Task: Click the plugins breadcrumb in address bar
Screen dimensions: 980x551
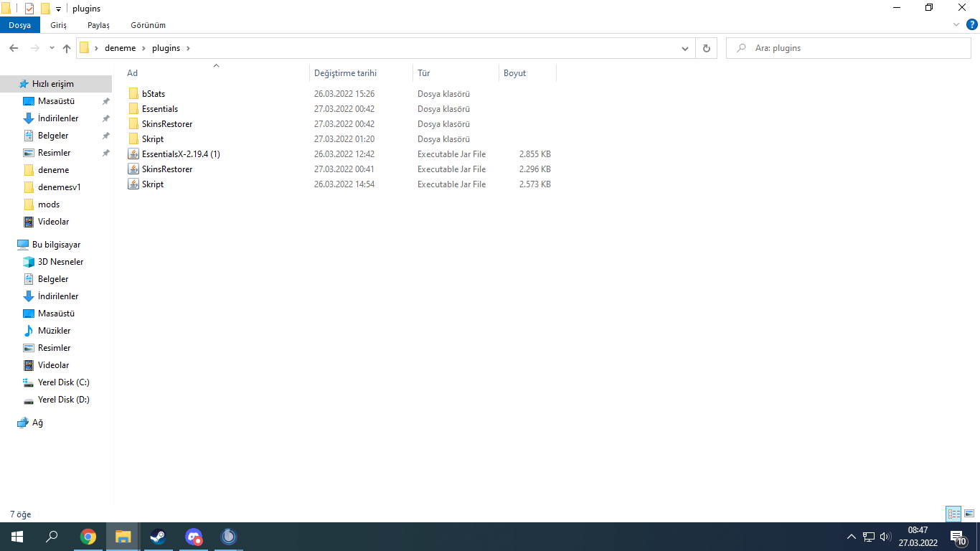Action: point(166,48)
